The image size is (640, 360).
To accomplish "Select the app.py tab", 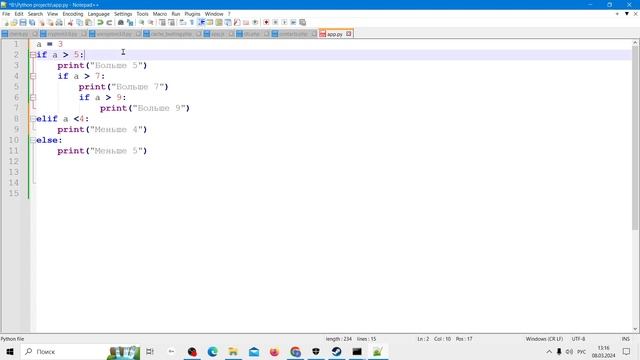I will [335, 34].
